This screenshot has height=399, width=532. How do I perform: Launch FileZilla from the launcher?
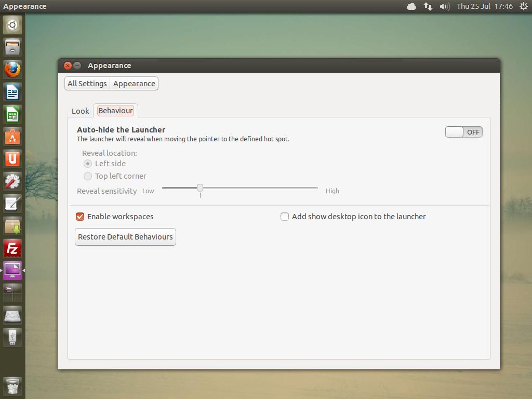click(x=12, y=248)
